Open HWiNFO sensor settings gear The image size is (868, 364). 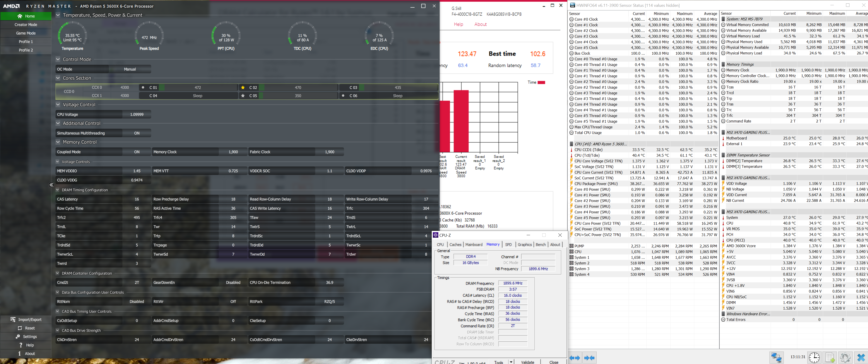[845, 357]
